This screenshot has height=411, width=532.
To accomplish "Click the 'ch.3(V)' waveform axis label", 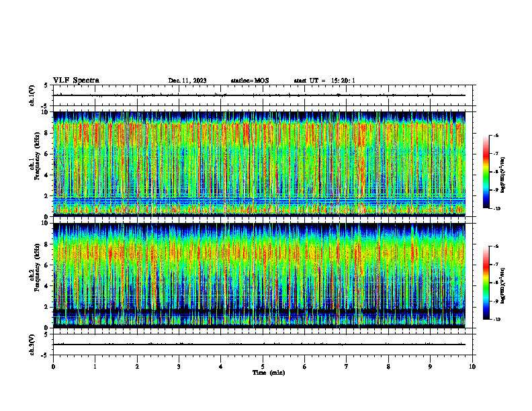I will click(32, 345).
